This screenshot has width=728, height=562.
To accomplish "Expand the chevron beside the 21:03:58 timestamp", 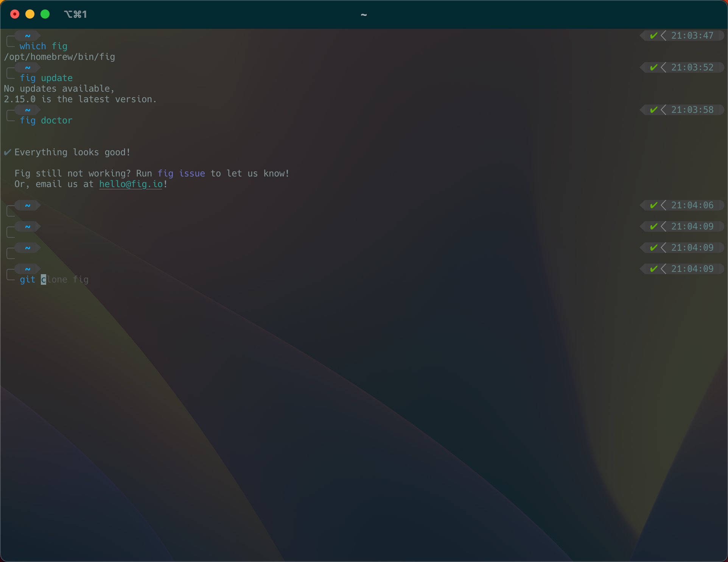I will pos(664,110).
